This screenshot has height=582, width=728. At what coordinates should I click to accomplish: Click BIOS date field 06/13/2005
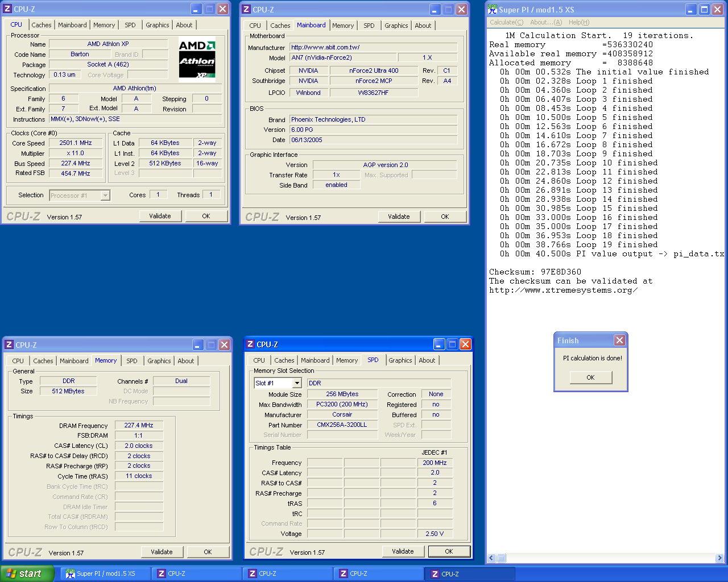point(373,140)
